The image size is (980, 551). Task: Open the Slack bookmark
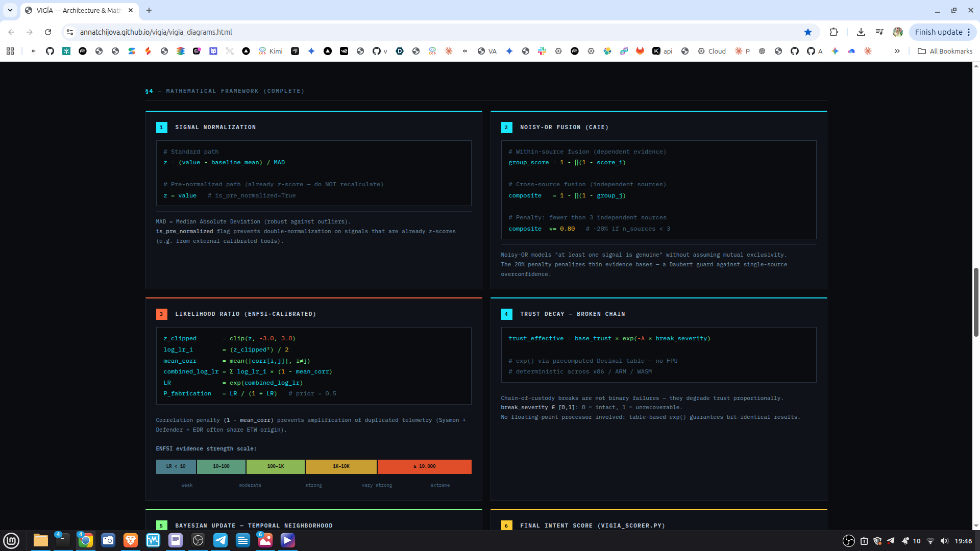542,51
